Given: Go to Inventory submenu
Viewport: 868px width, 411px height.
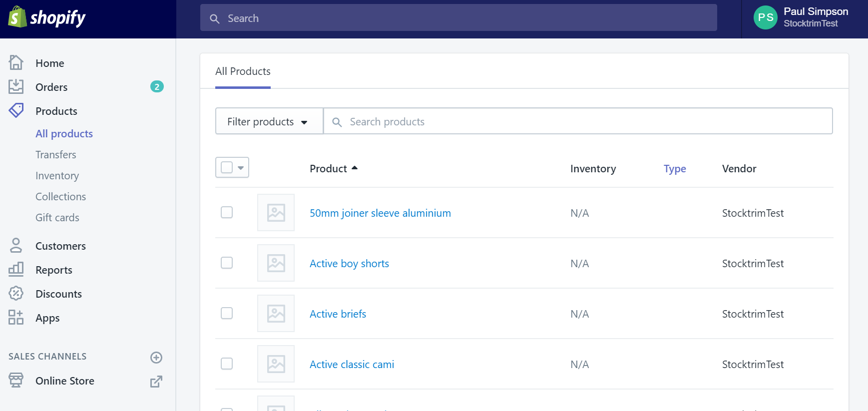Looking at the screenshot, I should [x=57, y=176].
